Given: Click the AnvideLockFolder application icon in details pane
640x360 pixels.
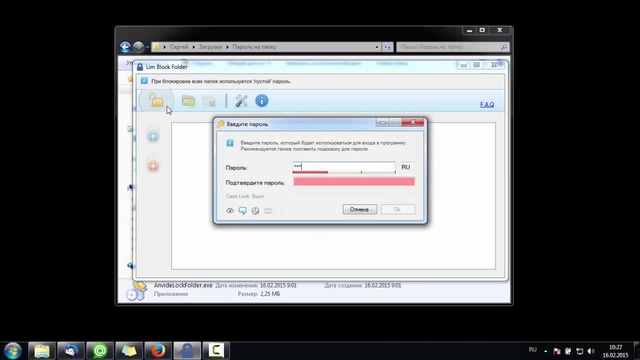Looking at the screenshot, I should (x=136, y=291).
